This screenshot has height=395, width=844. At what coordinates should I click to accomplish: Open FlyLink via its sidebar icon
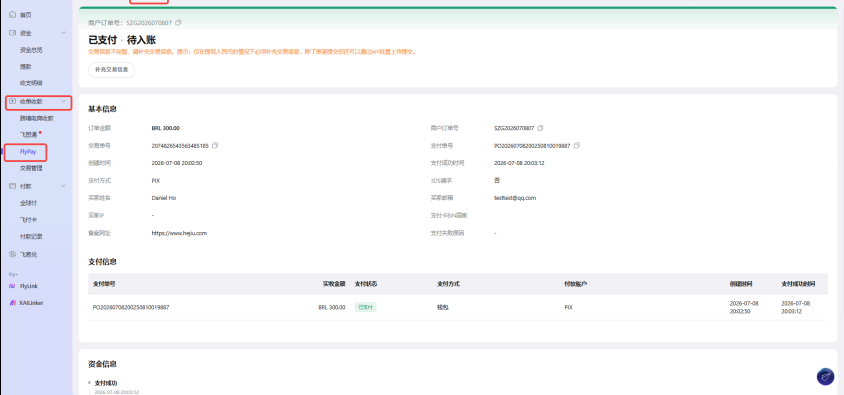click(13, 286)
